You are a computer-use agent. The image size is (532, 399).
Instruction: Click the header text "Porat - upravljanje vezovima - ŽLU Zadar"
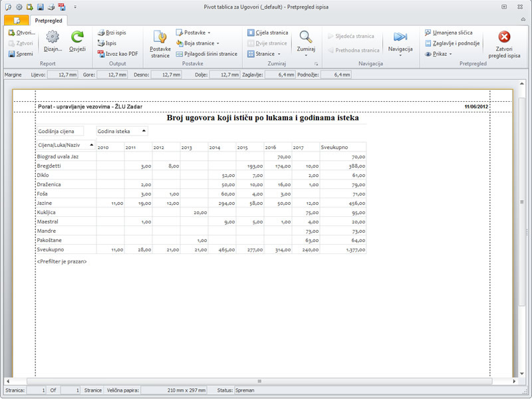[x=90, y=106]
